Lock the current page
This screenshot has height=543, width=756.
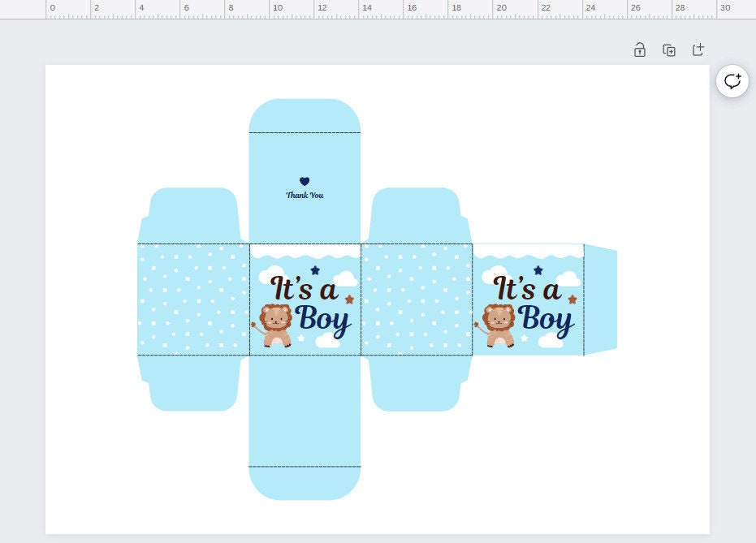pos(640,50)
